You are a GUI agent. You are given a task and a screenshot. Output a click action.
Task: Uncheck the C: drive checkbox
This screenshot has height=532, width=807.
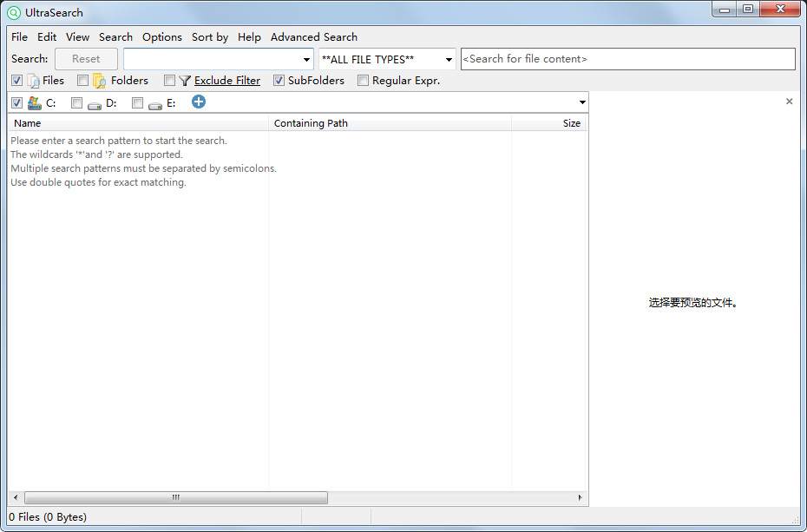[17, 103]
